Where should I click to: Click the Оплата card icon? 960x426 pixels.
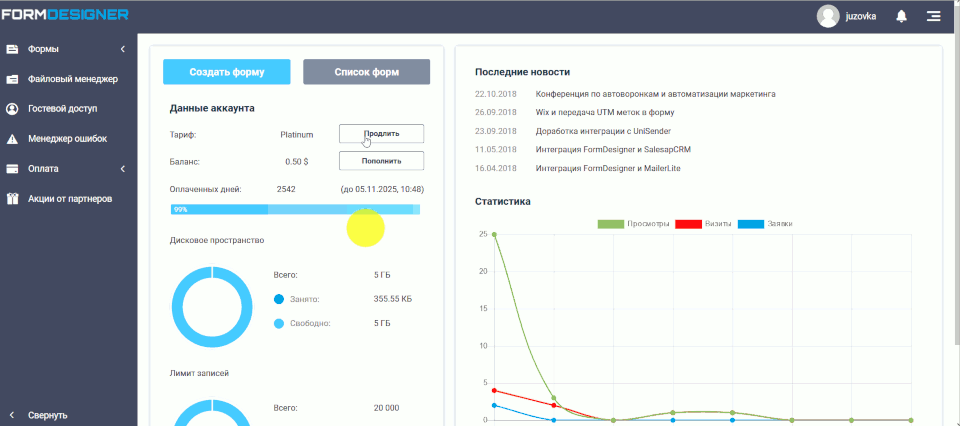[13, 169]
